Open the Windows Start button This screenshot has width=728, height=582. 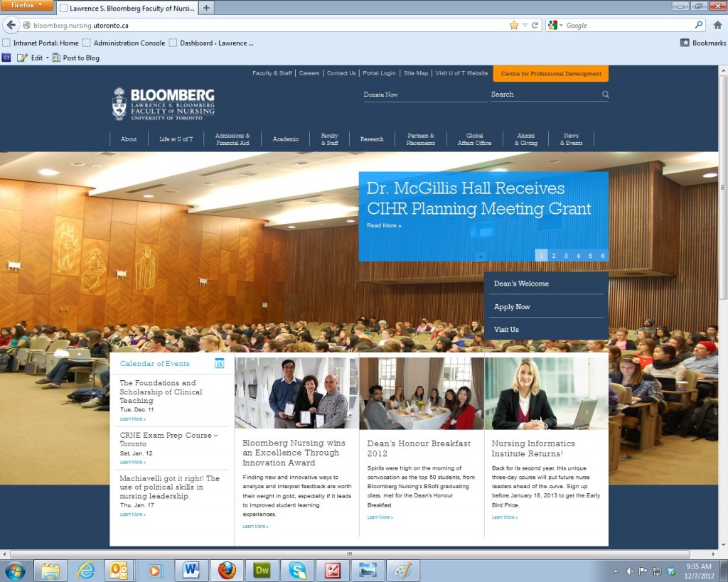point(15,570)
